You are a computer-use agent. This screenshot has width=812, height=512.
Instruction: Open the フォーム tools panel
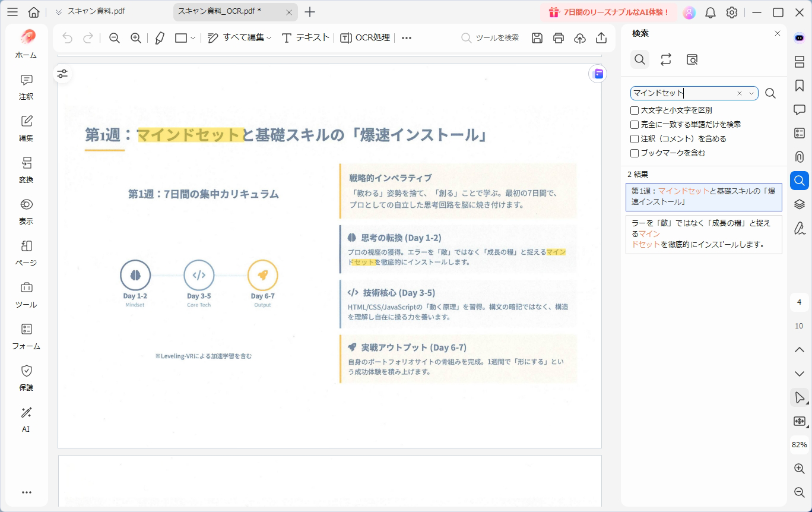26,336
